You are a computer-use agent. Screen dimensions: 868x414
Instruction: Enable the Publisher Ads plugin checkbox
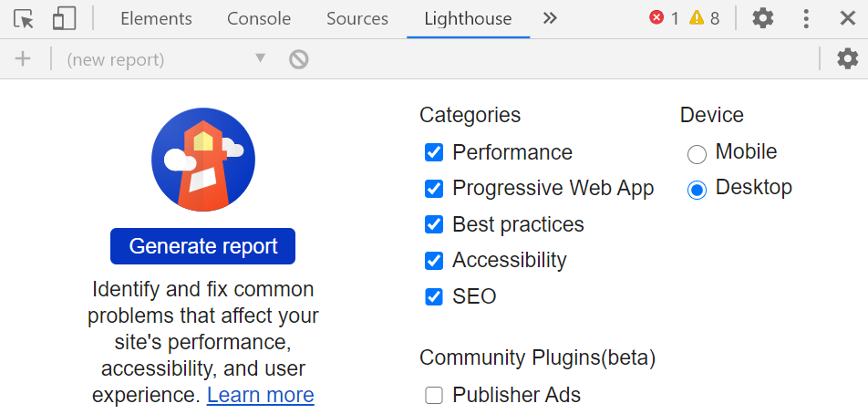click(434, 395)
